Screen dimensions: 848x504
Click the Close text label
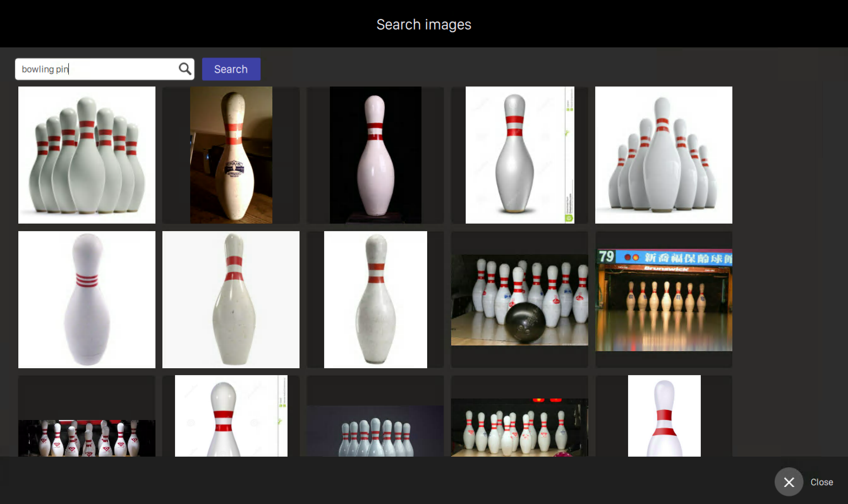[x=821, y=482]
